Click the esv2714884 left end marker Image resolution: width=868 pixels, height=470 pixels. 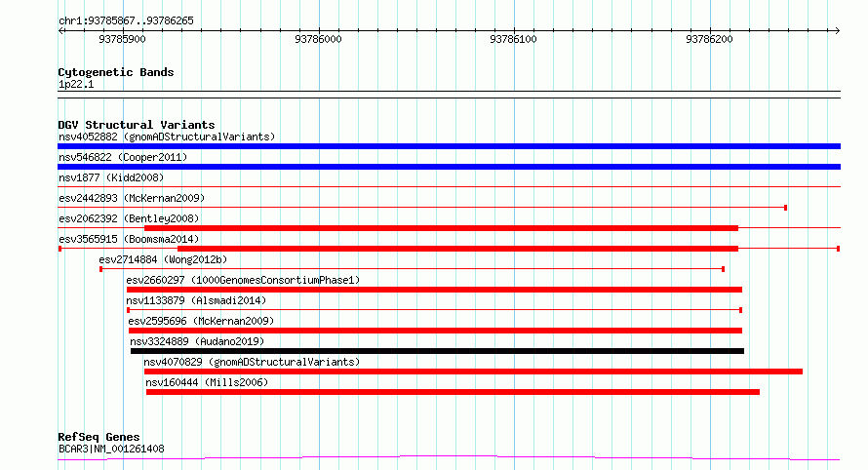[x=100, y=269]
